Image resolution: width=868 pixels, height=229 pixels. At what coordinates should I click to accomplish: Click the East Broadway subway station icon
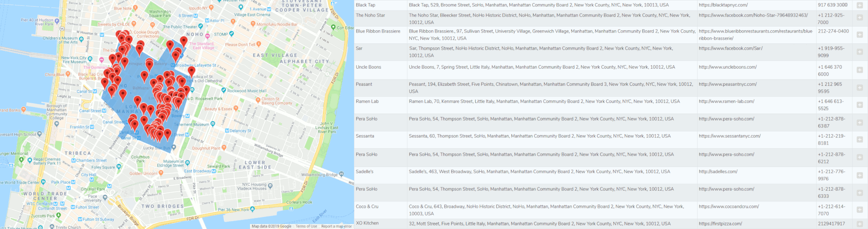tap(214, 171)
